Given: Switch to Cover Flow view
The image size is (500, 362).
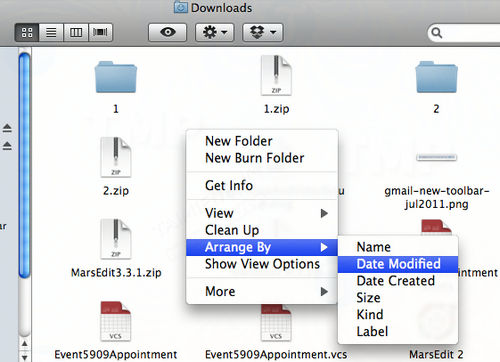Looking at the screenshot, I should pos(100,32).
